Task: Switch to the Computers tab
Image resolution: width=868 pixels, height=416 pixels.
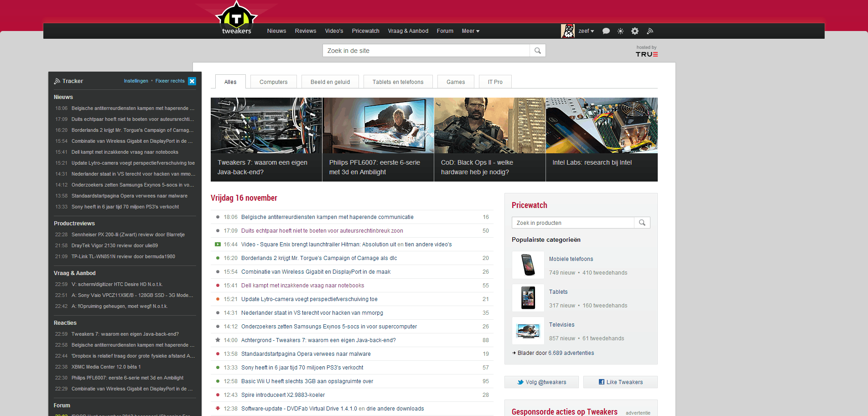Action: [274, 82]
